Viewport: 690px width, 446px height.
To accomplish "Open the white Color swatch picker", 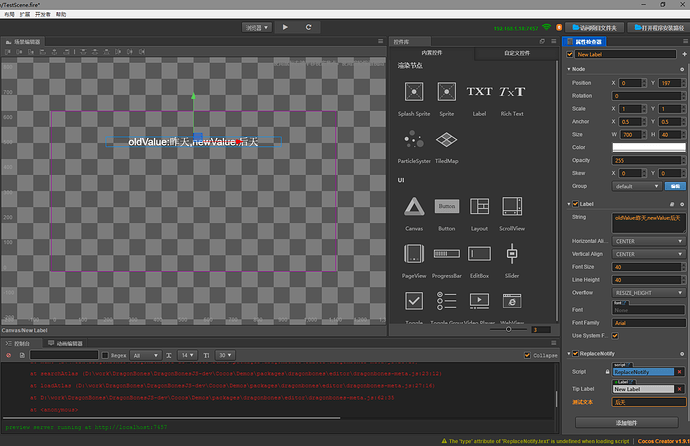I will point(649,147).
